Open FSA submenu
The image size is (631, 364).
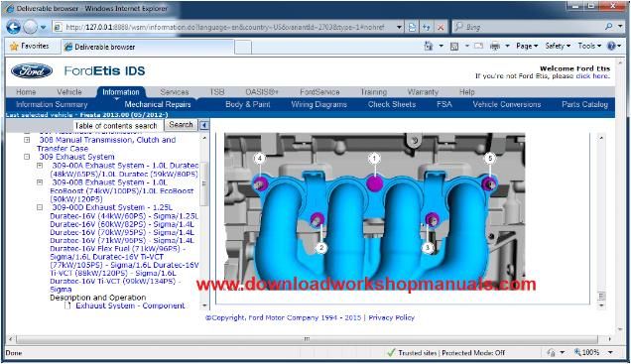[444, 104]
